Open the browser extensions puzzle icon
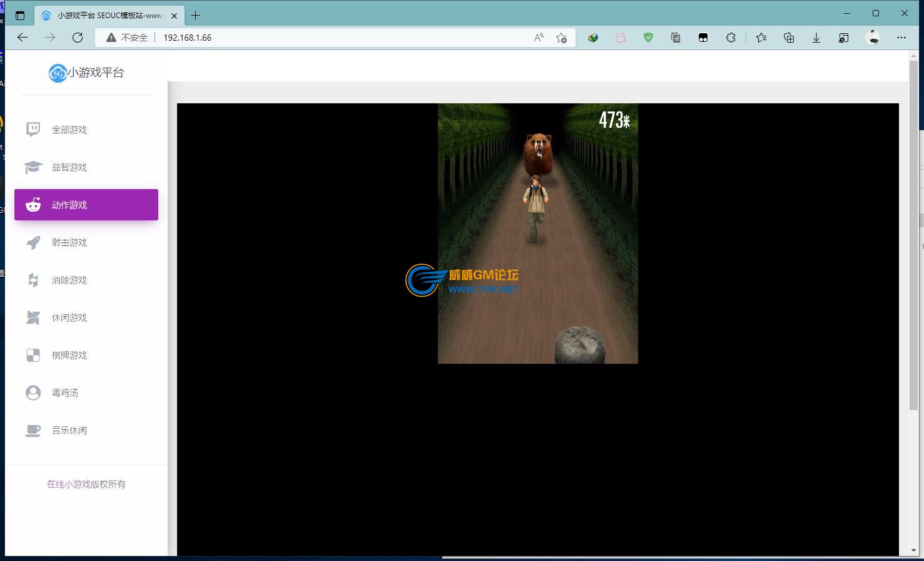Viewport: 924px width, 561px height. (x=731, y=38)
